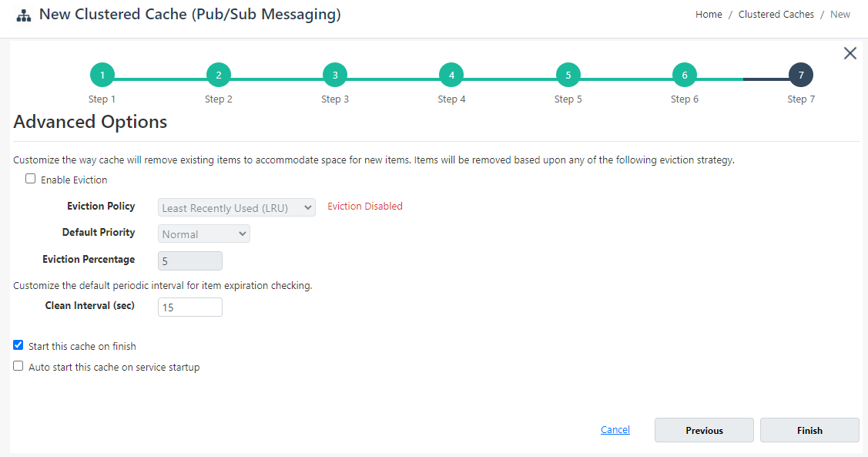Expand Default Priority Normal dropdown
Viewport: 868px width, 457px height.
[x=203, y=234]
